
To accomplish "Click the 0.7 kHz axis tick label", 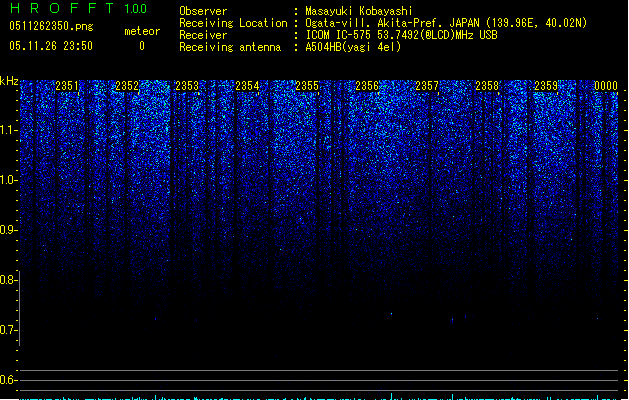I will point(8,330).
